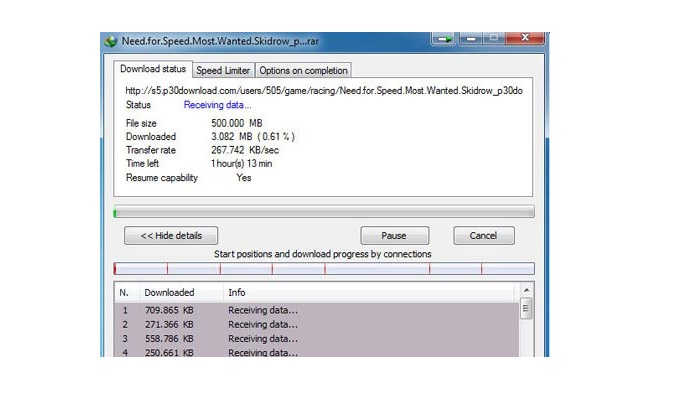700x400 pixels.
Task: Select connection row with 558.786 KB
Action: (317, 339)
